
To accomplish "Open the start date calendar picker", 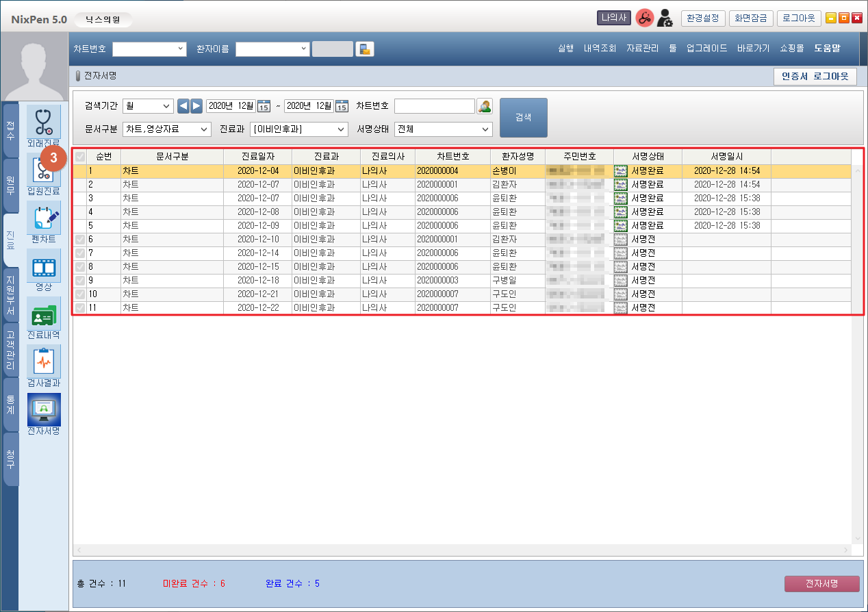I will 264,106.
